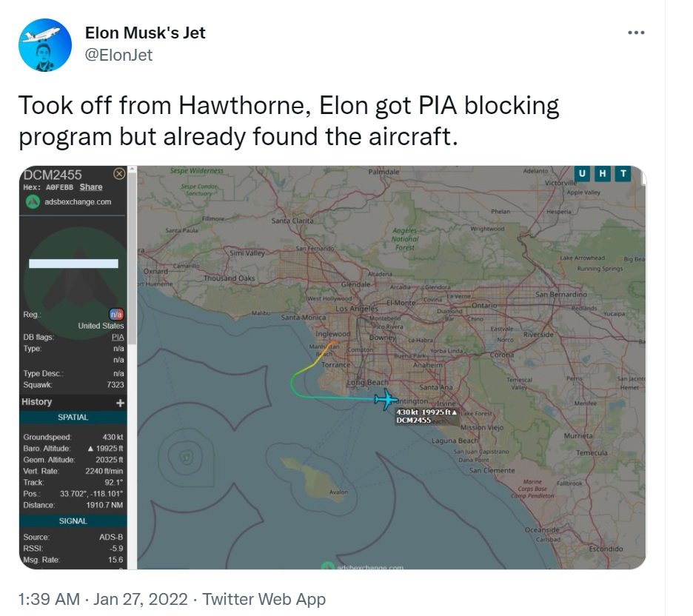Click the adsbexchange.com green logo icon
Image resolution: width=693 pixels, height=616 pixels.
tap(32, 201)
